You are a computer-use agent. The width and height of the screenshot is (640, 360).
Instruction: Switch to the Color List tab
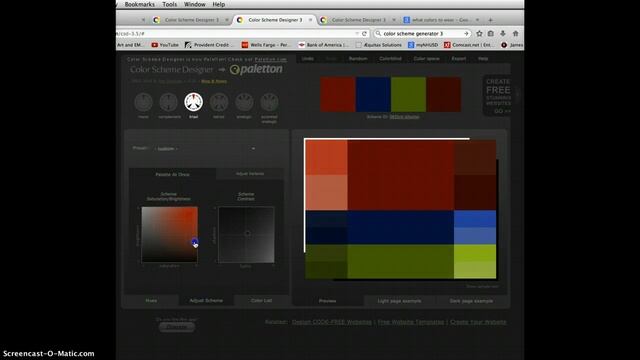(261, 300)
